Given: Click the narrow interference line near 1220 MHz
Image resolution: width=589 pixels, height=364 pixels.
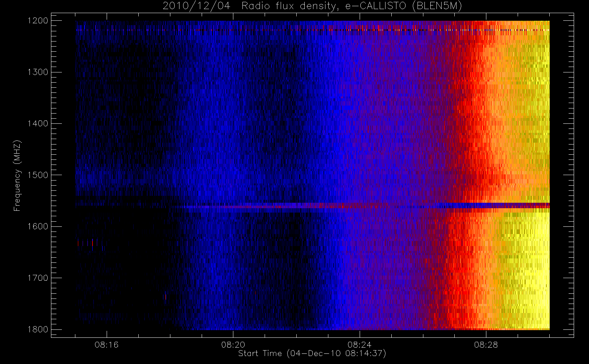Looking at the screenshot, I should pyautogui.click(x=313, y=30).
